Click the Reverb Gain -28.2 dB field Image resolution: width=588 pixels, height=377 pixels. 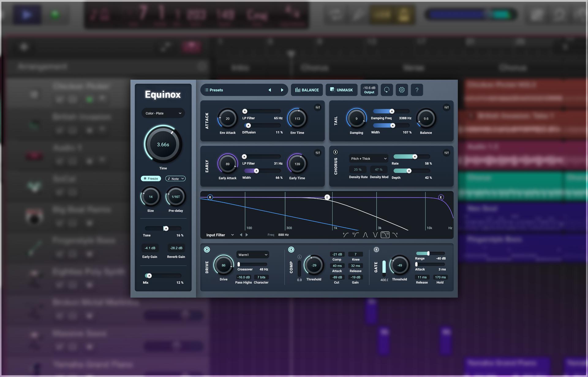tap(176, 248)
